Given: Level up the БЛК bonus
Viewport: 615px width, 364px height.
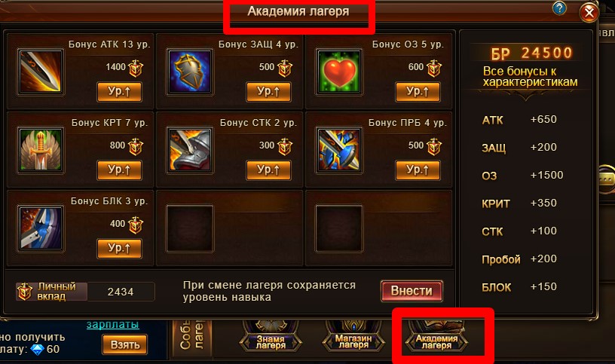Looking at the screenshot, I should pos(119,249).
